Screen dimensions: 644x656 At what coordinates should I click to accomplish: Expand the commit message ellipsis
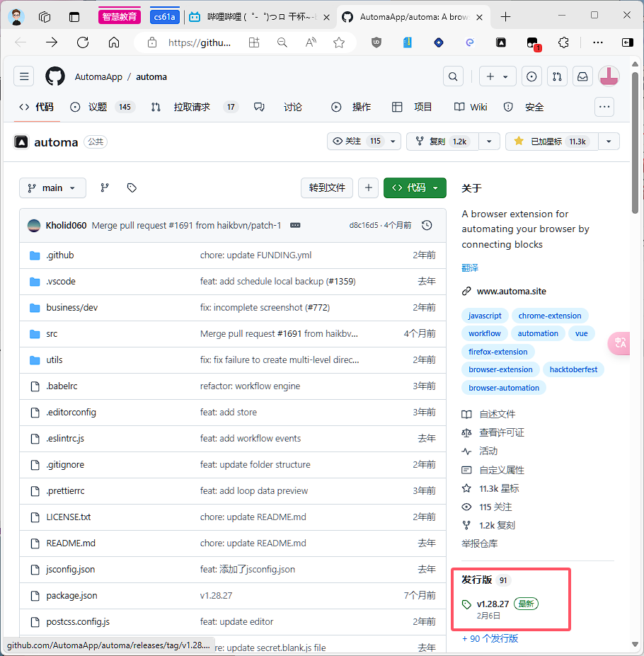(x=295, y=226)
